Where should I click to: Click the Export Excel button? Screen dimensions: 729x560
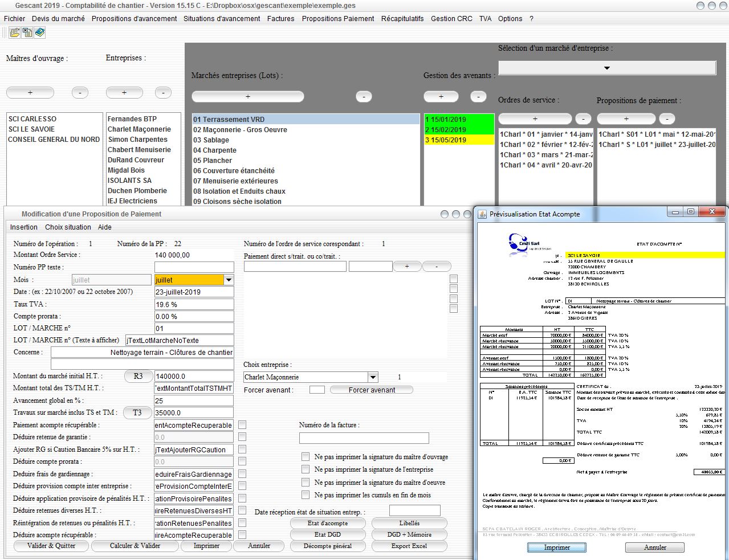[409, 546]
